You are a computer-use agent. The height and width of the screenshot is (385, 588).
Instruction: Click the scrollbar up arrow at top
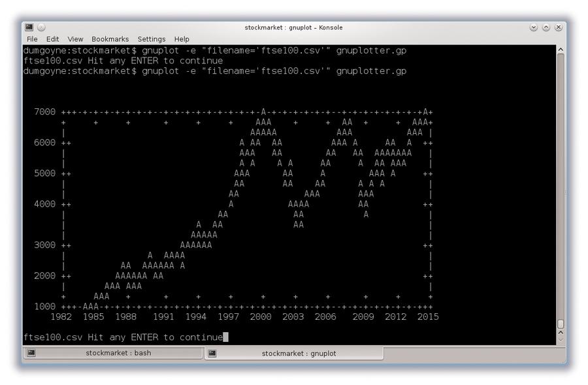pyautogui.click(x=561, y=50)
